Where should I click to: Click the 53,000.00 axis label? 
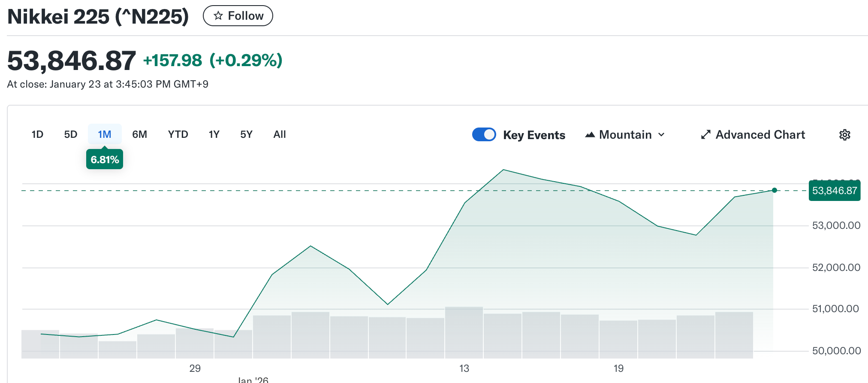836,225
